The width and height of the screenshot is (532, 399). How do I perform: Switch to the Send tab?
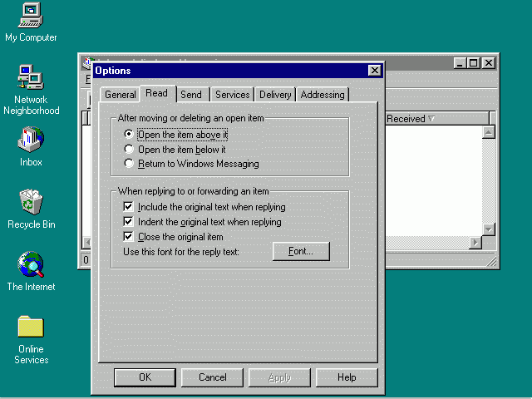pyautogui.click(x=191, y=95)
